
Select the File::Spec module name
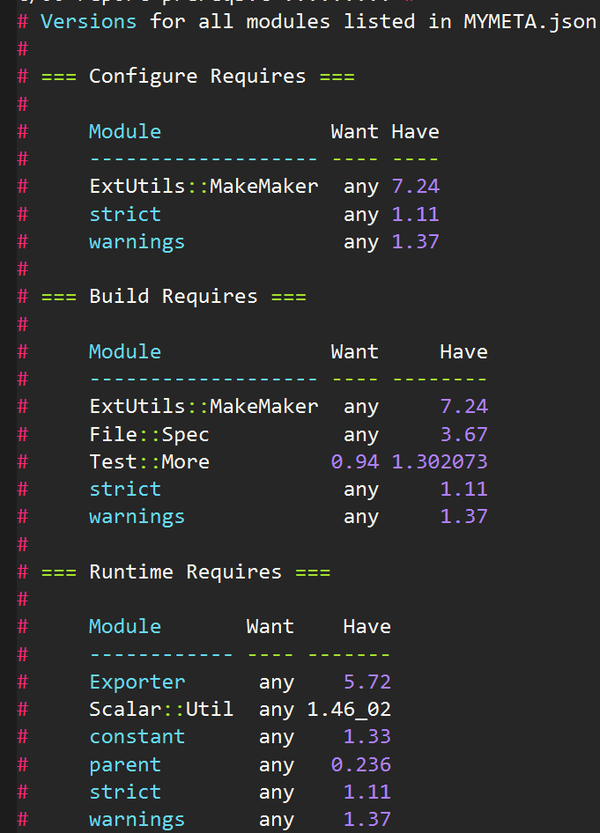pyautogui.click(x=149, y=434)
